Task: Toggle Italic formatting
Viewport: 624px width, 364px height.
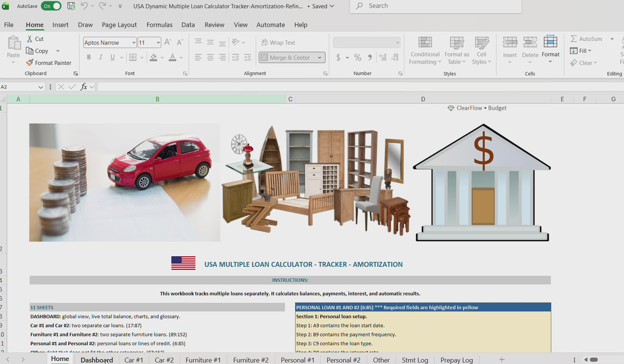Action: click(x=101, y=57)
